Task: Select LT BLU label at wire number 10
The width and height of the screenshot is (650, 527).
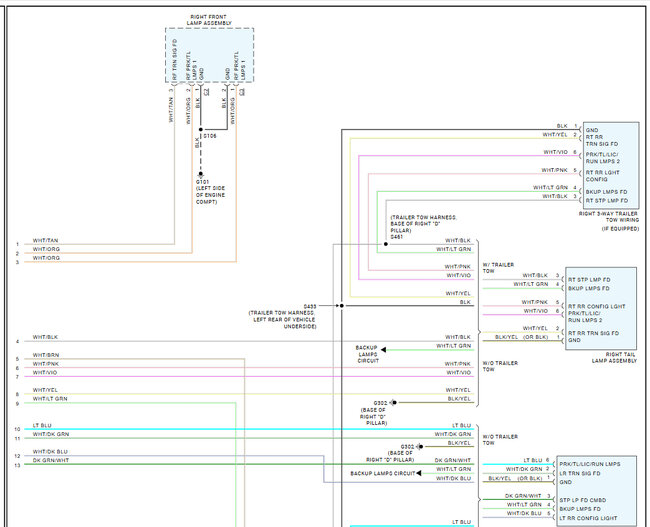Action: pyautogui.click(x=42, y=426)
